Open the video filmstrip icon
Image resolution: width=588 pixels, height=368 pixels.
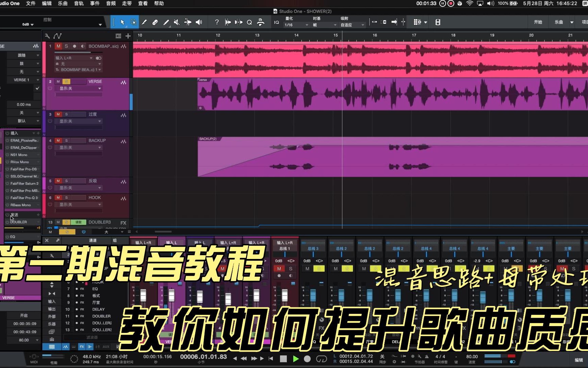point(438,22)
